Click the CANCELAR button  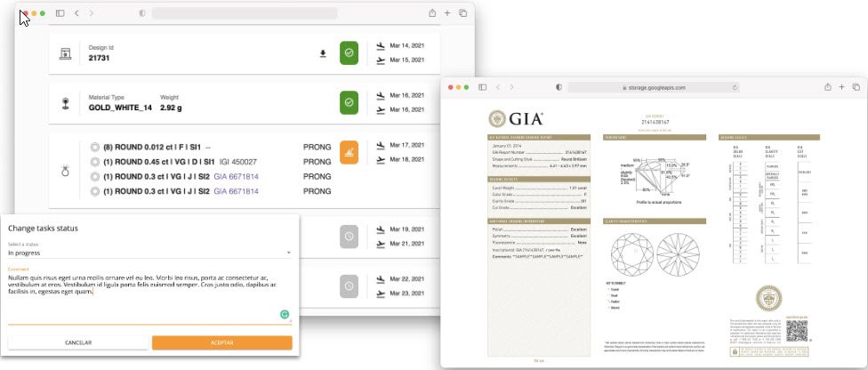[78, 342]
